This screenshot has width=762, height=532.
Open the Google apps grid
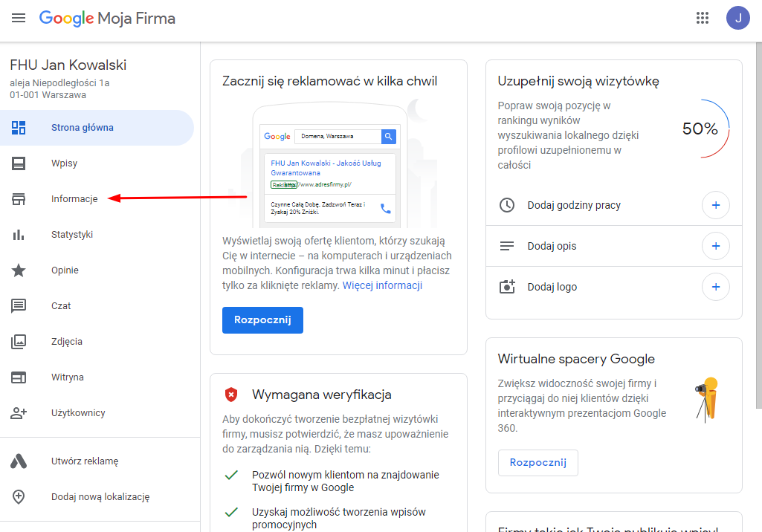click(x=702, y=19)
